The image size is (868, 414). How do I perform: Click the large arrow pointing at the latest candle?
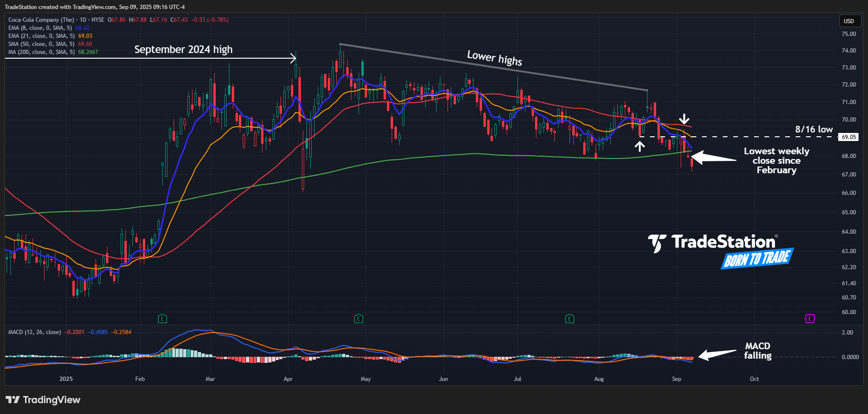click(x=713, y=158)
